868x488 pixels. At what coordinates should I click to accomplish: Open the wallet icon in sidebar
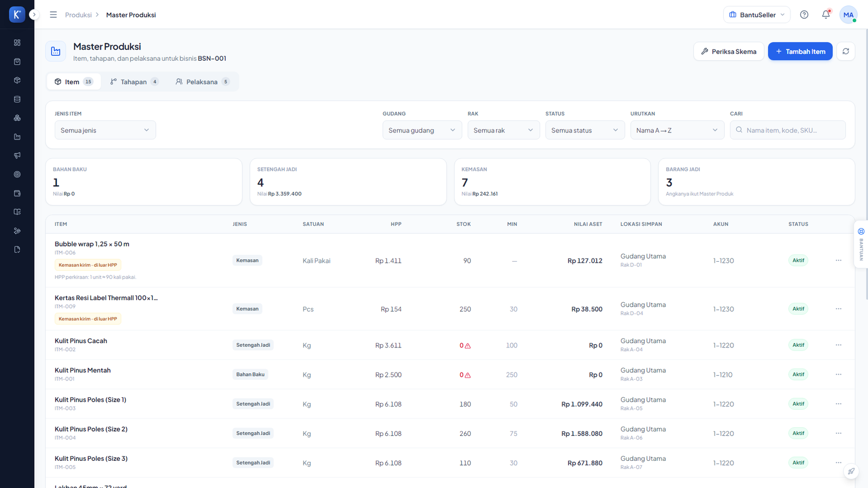tap(17, 193)
